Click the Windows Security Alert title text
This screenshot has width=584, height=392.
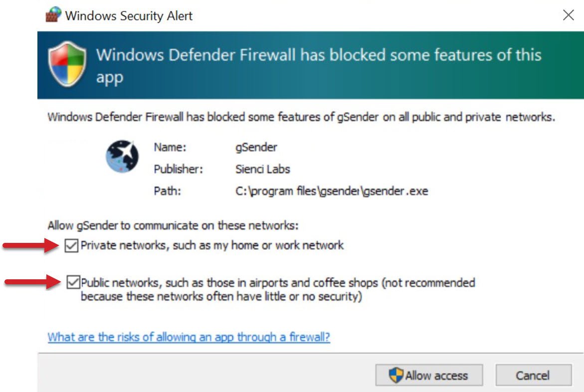pos(129,15)
